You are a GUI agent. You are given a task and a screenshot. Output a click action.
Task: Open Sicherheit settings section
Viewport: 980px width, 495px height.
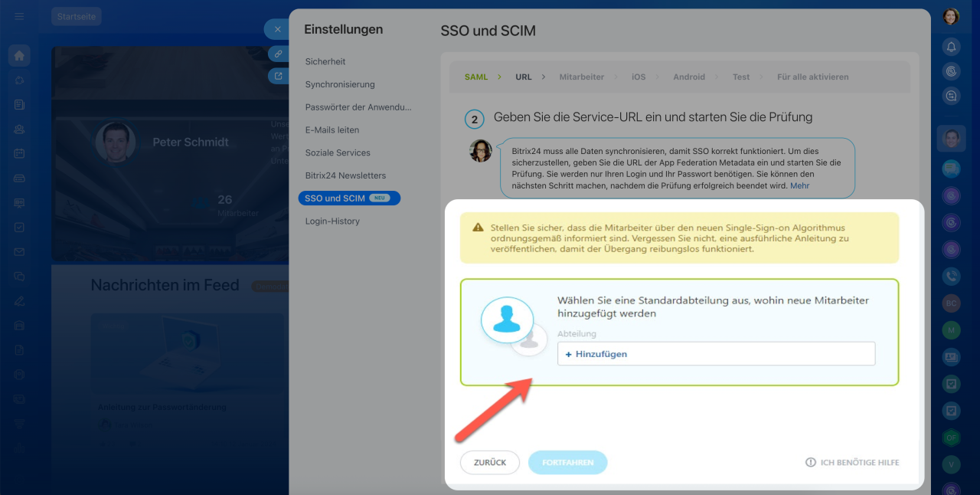pos(325,61)
